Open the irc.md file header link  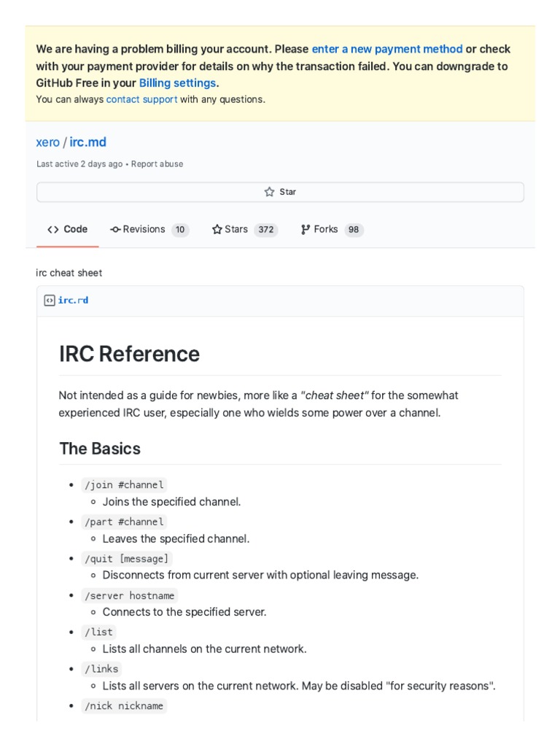(x=73, y=301)
